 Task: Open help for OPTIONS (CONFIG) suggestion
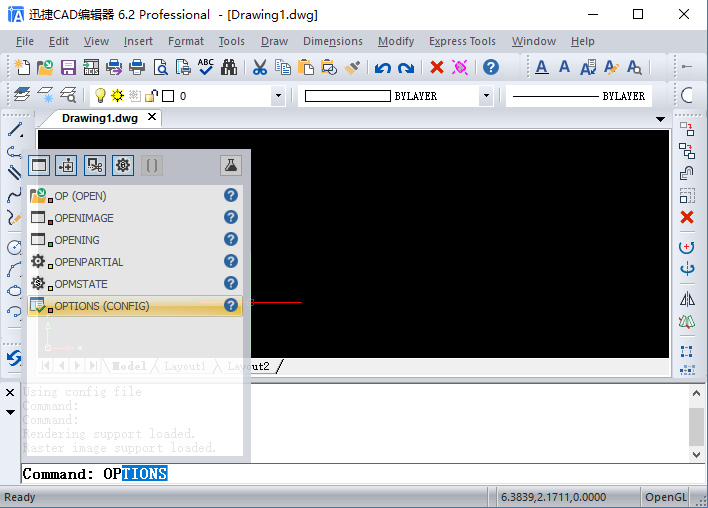pyautogui.click(x=231, y=306)
